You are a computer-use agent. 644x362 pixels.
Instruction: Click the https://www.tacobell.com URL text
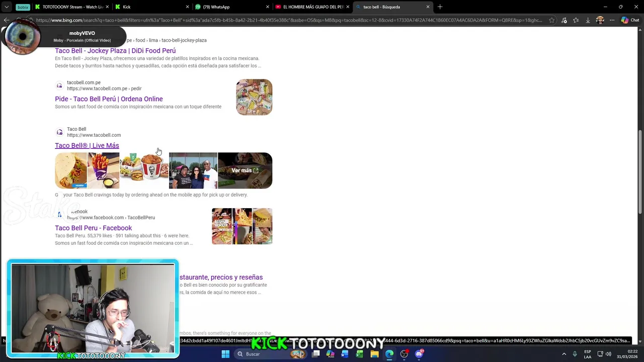(x=94, y=135)
